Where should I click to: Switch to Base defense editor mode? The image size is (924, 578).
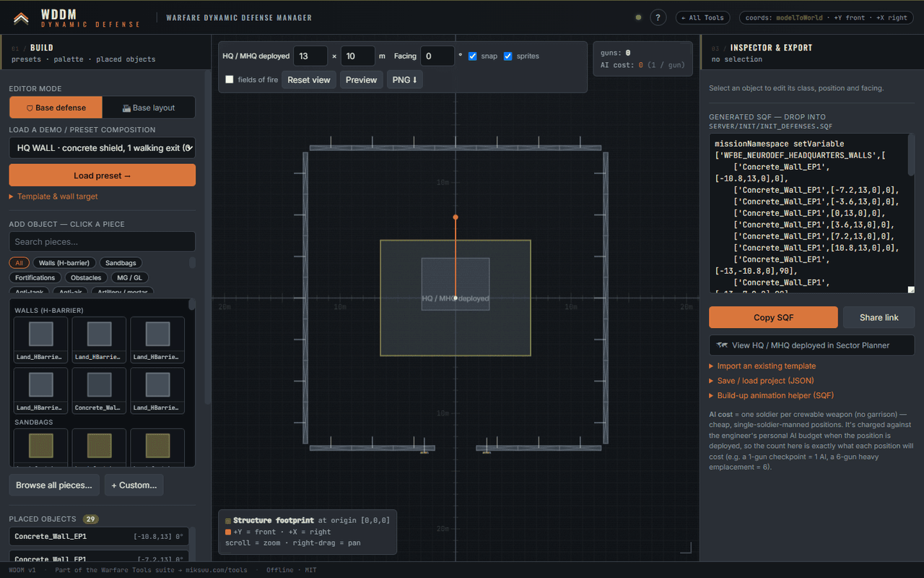pos(56,108)
